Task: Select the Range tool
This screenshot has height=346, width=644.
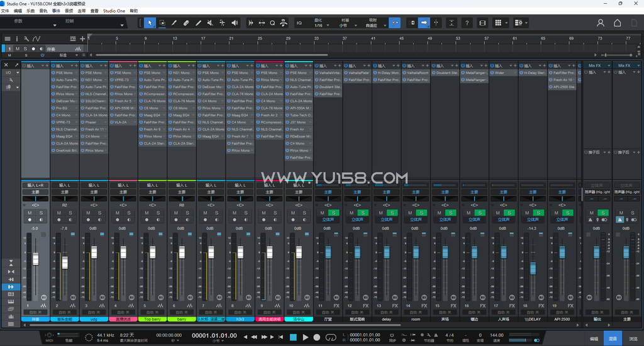Action: [162, 23]
